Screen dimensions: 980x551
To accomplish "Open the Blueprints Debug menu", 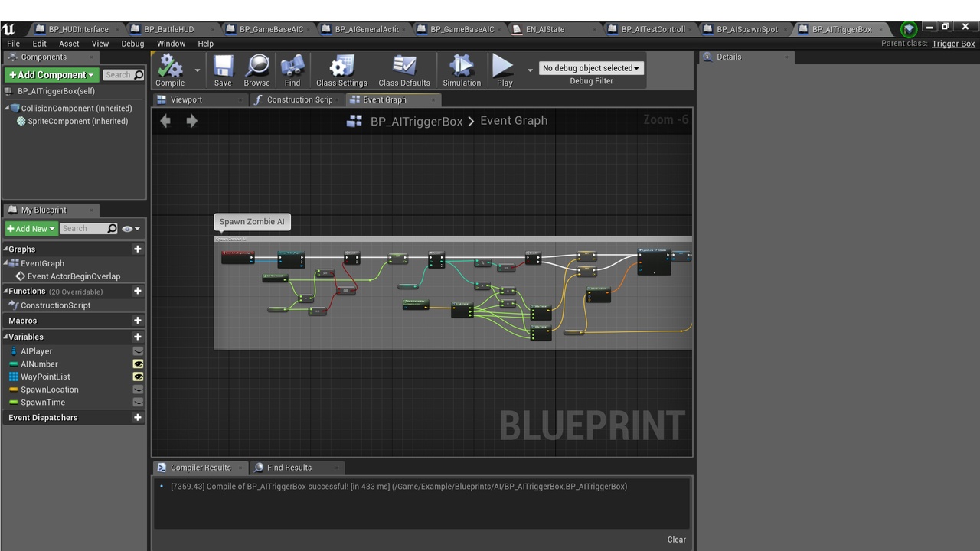I will 132,44.
